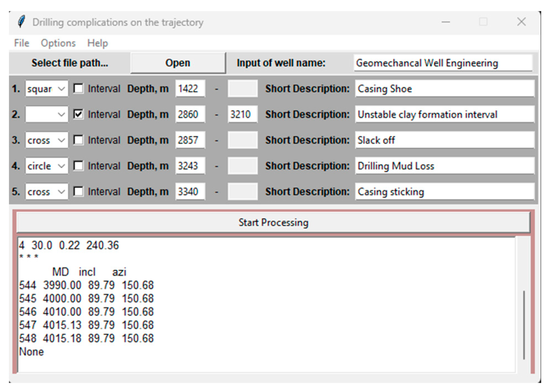Screen dimensions: 550x392
Task: Open the cross marker dropdown in row 5
Action: tap(61, 191)
